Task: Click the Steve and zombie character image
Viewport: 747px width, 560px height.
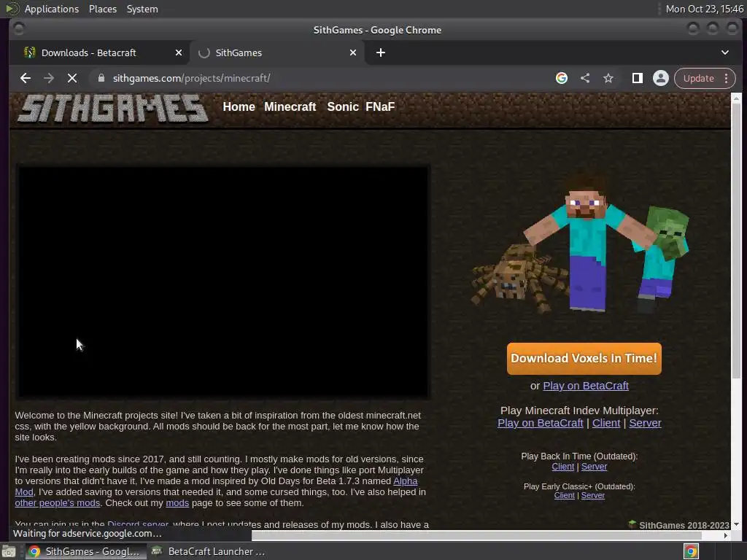Action: pos(580,244)
